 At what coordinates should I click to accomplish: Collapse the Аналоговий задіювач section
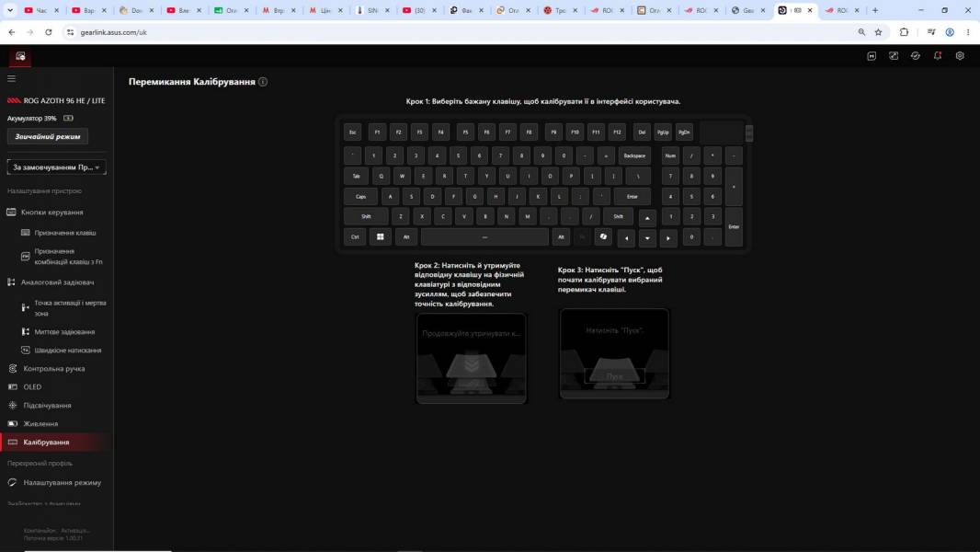point(57,282)
